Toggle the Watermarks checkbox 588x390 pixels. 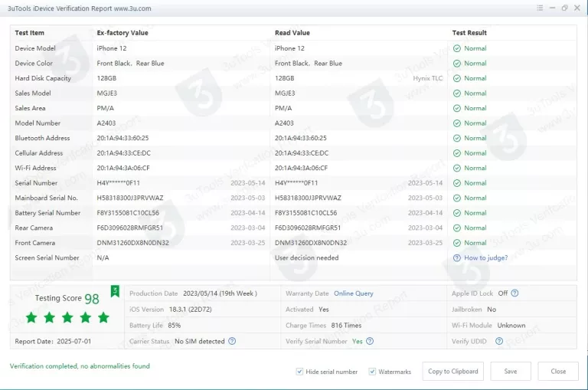[372, 372]
